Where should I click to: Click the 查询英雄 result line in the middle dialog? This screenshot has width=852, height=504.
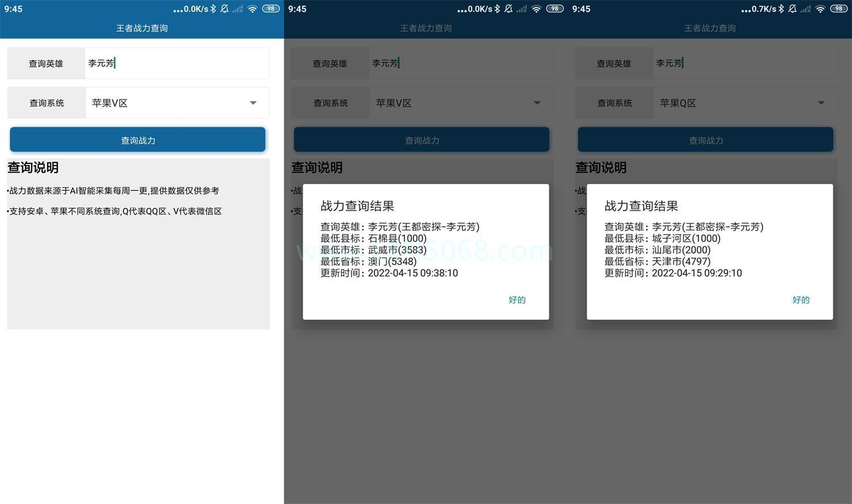click(400, 227)
